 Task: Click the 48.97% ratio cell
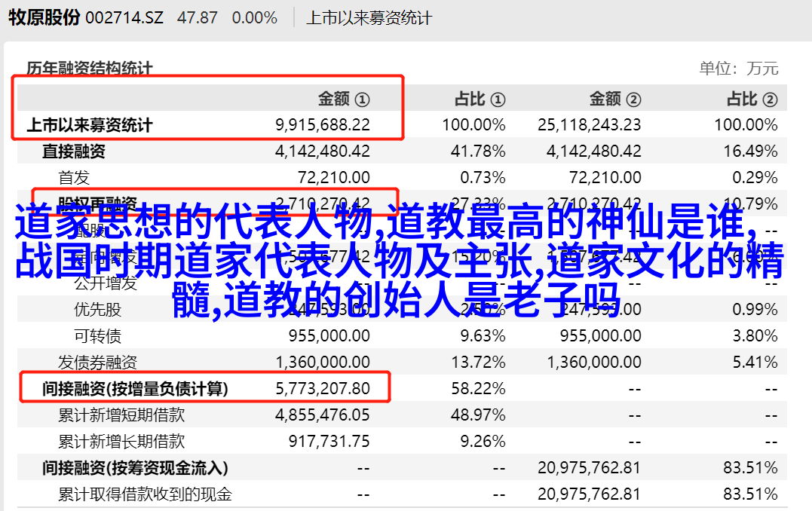tap(478, 415)
